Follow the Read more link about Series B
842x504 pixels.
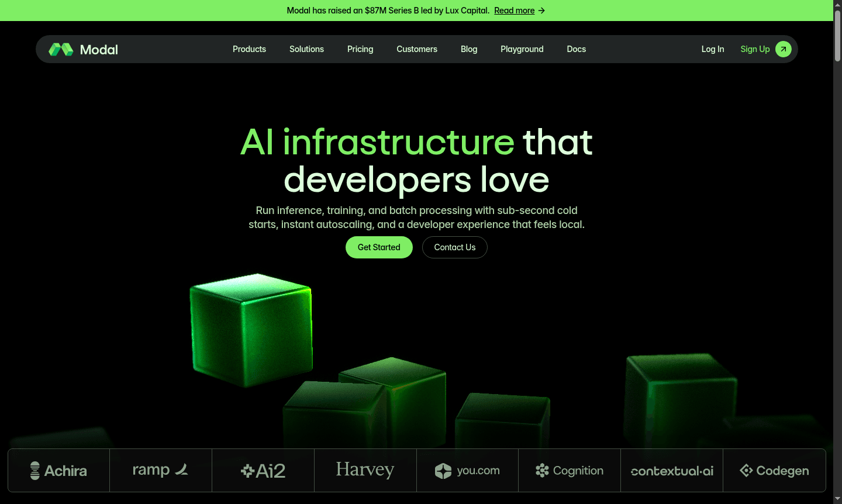[514, 10]
